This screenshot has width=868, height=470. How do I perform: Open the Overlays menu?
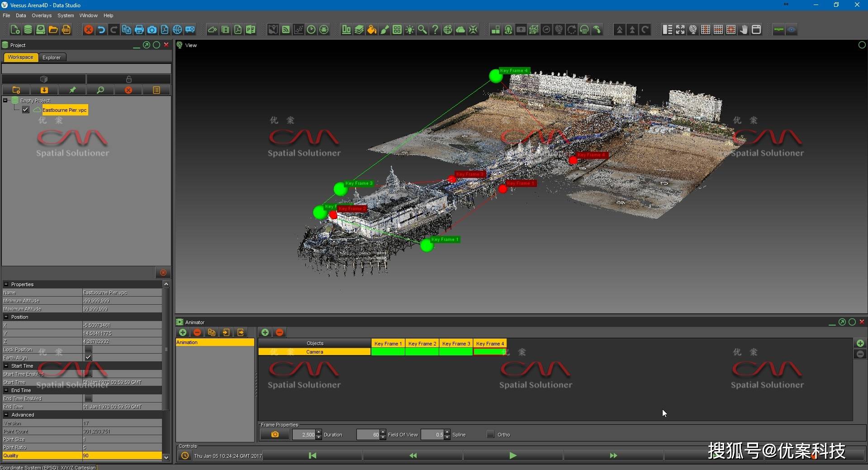tap(42, 15)
